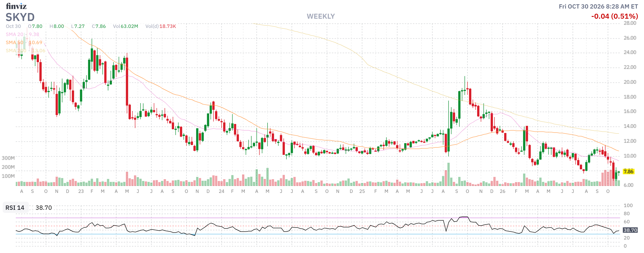This screenshot has width=644, height=253.
Task: Click the 26 year marker on time axis
Action: pos(503,191)
